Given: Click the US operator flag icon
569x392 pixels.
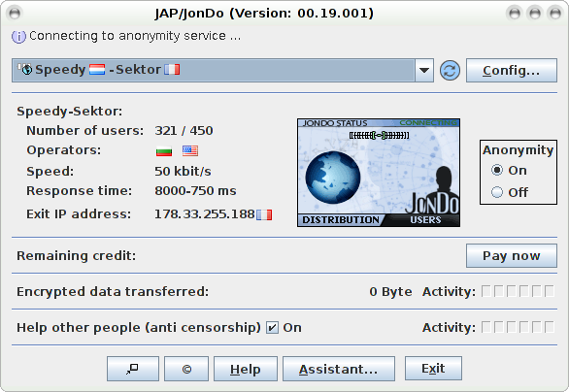Looking at the screenshot, I should click(x=190, y=150).
